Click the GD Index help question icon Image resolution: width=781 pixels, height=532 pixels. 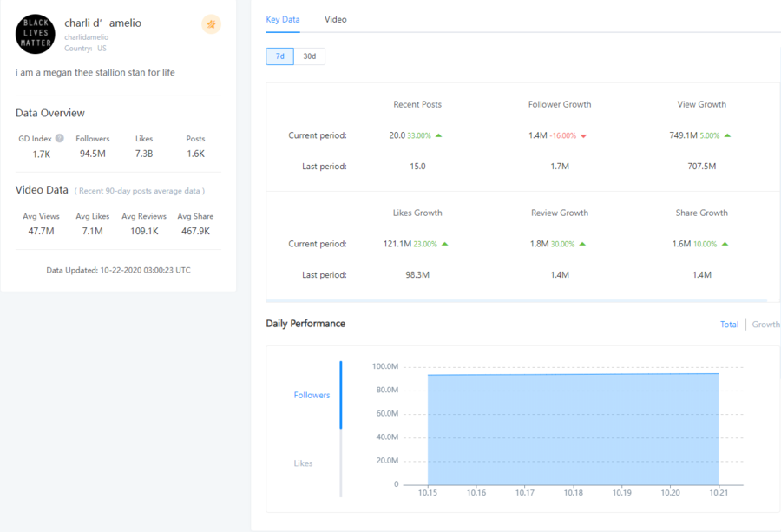click(60, 138)
